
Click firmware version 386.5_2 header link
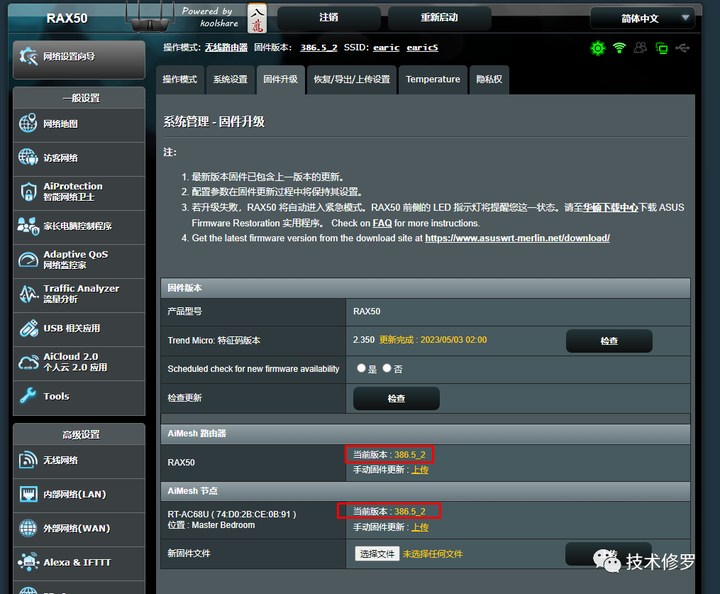[x=319, y=47]
